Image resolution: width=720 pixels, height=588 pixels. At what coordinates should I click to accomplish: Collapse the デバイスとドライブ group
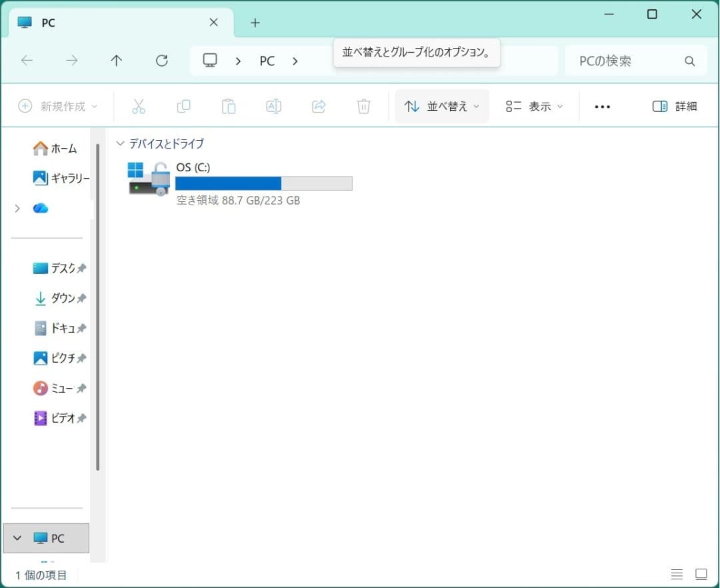[x=120, y=143]
